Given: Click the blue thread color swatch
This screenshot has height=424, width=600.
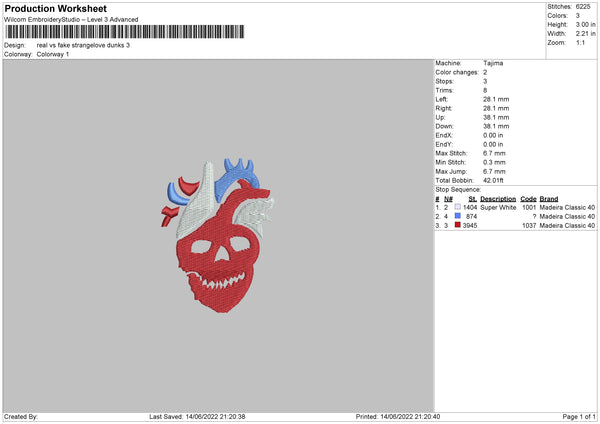Looking at the screenshot, I should point(457,216).
